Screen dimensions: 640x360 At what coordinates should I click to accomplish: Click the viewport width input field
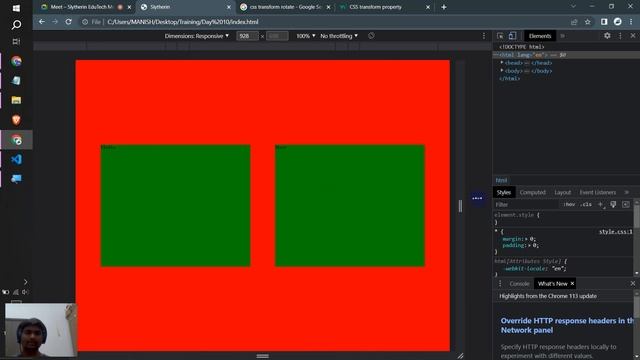(247, 36)
